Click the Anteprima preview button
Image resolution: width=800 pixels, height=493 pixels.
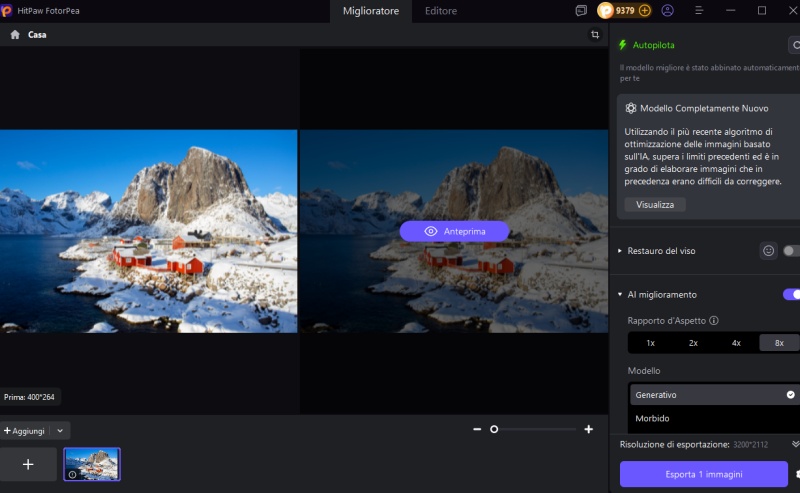pyautogui.click(x=454, y=231)
